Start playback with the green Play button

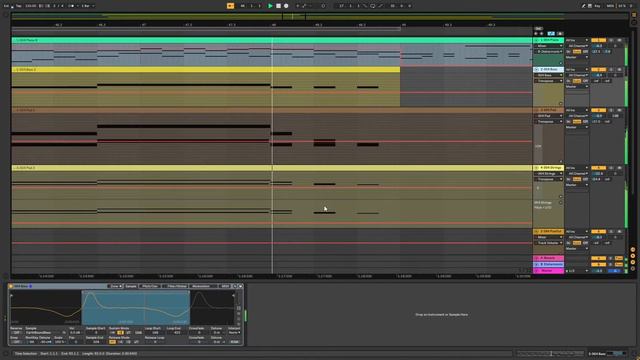pos(270,6)
